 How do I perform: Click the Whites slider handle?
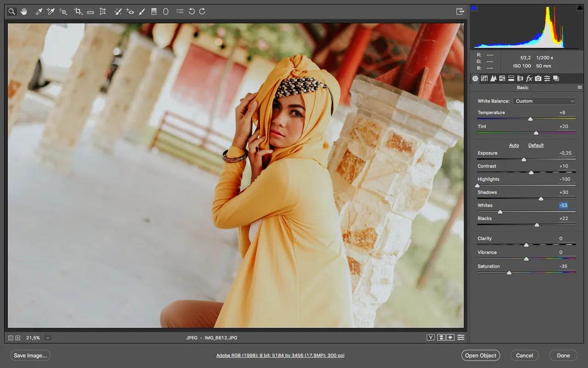pyautogui.click(x=500, y=212)
